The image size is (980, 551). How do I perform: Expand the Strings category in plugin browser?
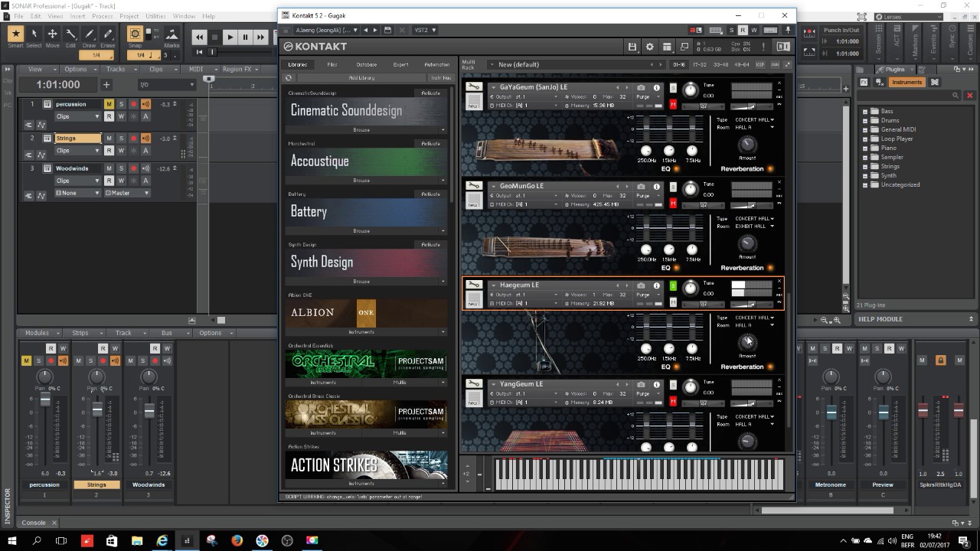coord(865,166)
